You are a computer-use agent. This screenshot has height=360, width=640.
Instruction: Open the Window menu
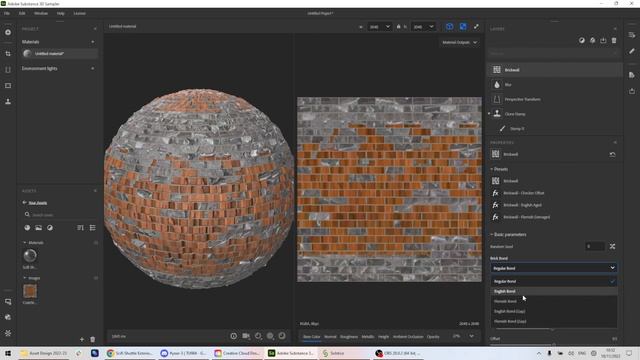pos(41,13)
